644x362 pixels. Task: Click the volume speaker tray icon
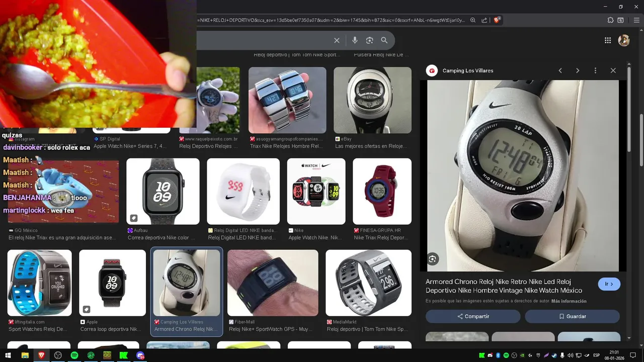(571, 355)
